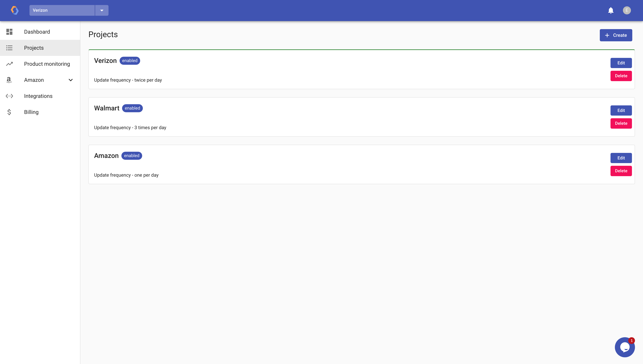Open the chat support bubble
The height and width of the screenshot is (364, 643).
point(624,347)
